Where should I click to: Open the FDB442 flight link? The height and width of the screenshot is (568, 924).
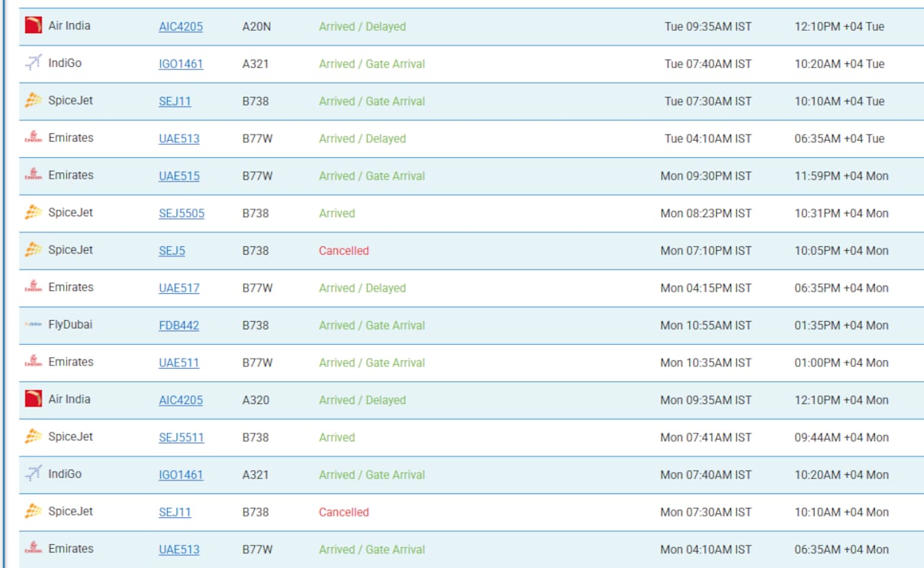pyautogui.click(x=179, y=326)
